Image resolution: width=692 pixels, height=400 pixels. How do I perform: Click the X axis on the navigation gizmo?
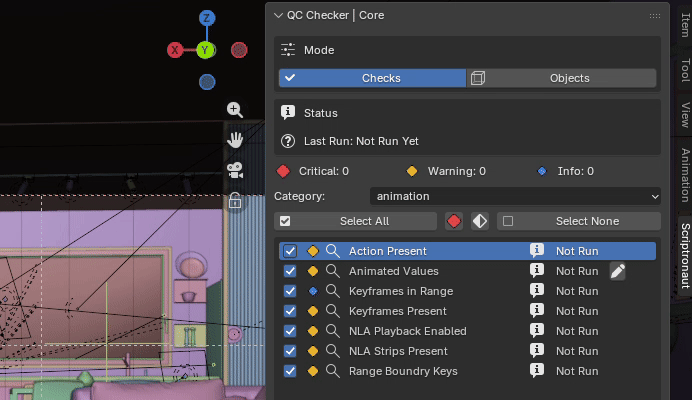pyautogui.click(x=175, y=50)
